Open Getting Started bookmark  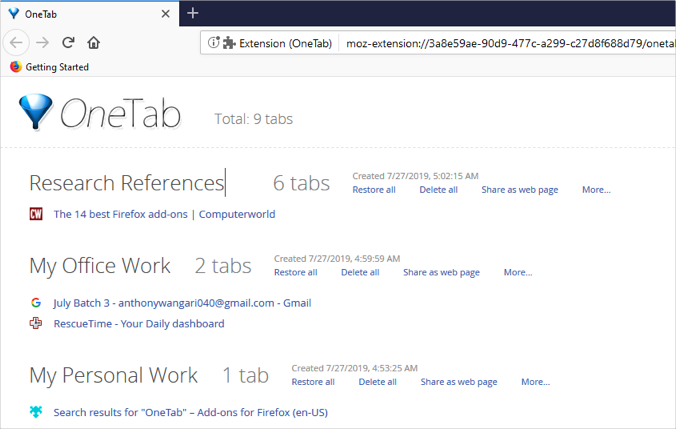pos(56,67)
